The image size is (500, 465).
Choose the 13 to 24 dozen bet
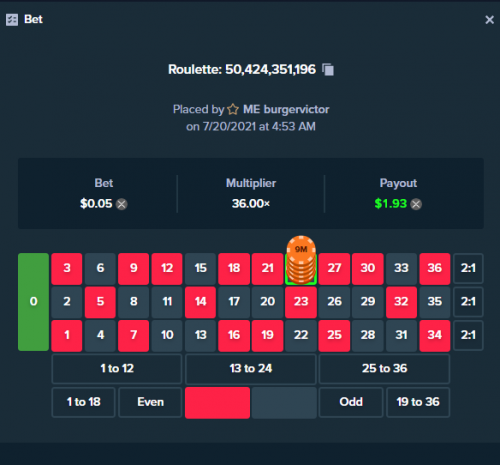coord(251,369)
